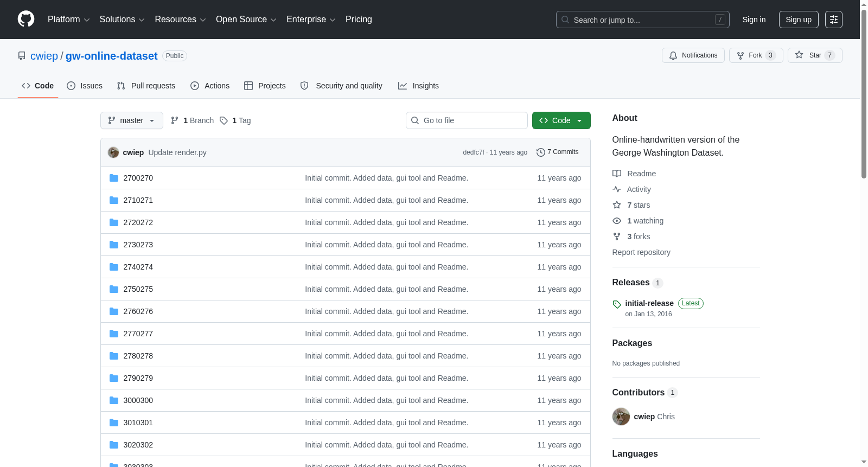Click the folder icon for 2720272
Viewport: 868px width, 467px height.
tap(114, 222)
